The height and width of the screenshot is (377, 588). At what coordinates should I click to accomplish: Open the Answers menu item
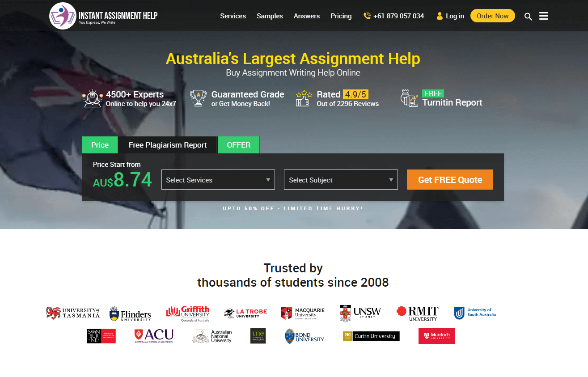pyautogui.click(x=307, y=16)
